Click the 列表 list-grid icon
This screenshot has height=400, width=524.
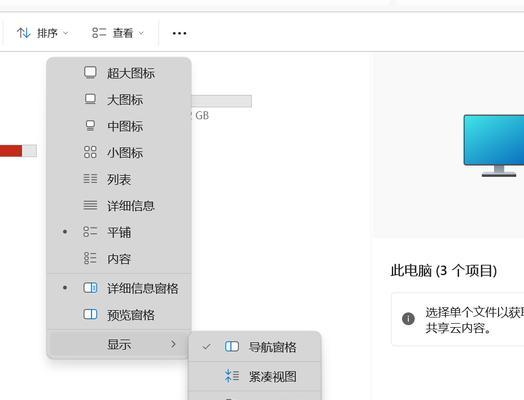tap(90, 178)
